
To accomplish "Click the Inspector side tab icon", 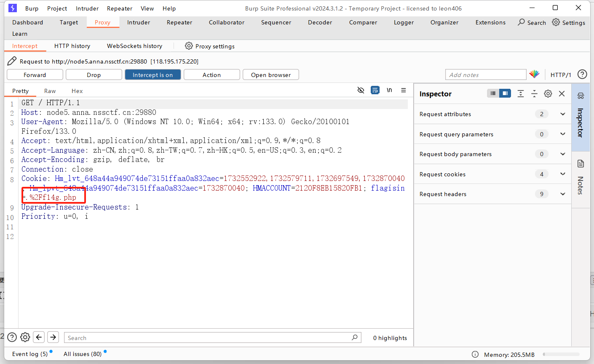I will tap(581, 96).
